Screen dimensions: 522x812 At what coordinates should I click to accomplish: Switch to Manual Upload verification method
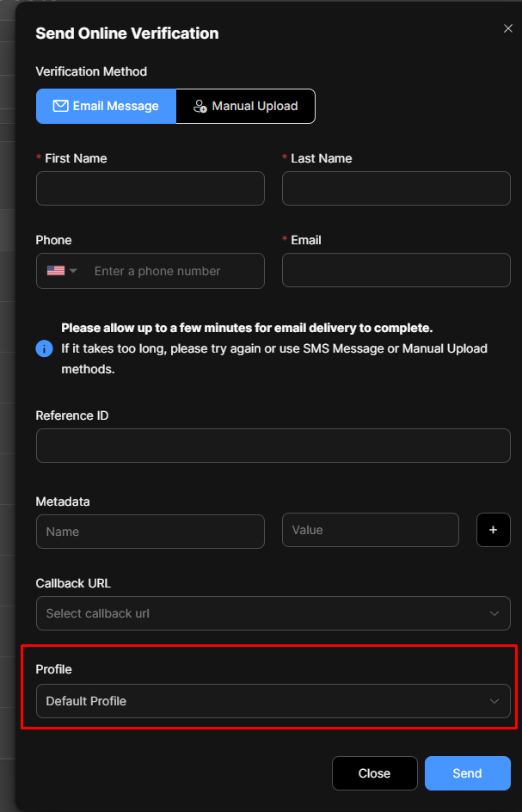(x=245, y=106)
